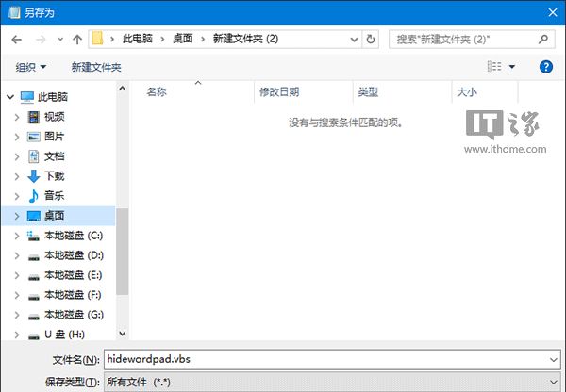Sort by the 名称 column header
Image resolution: width=566 pixels, height=392 pixels.
pos(157,92)
